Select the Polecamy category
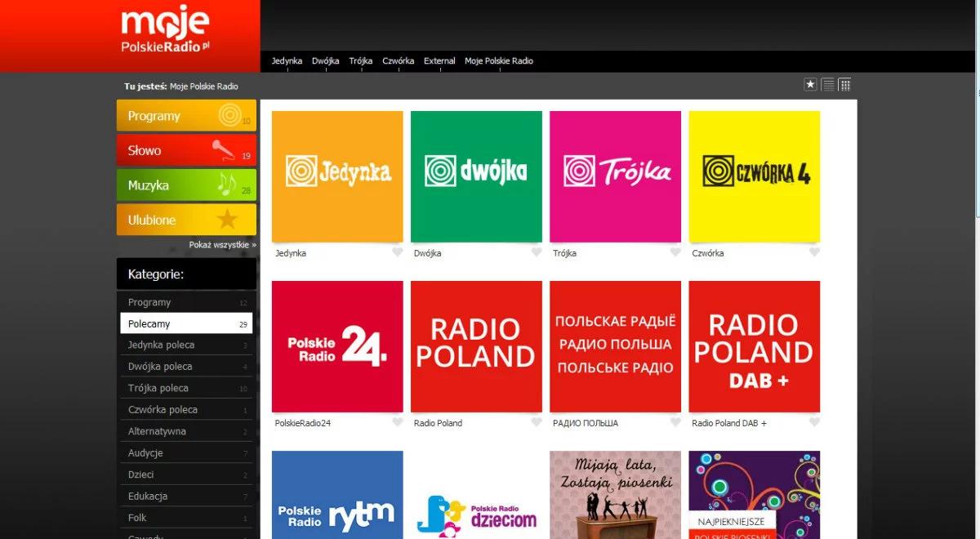 pyautogui.click(x=186, y=323)
